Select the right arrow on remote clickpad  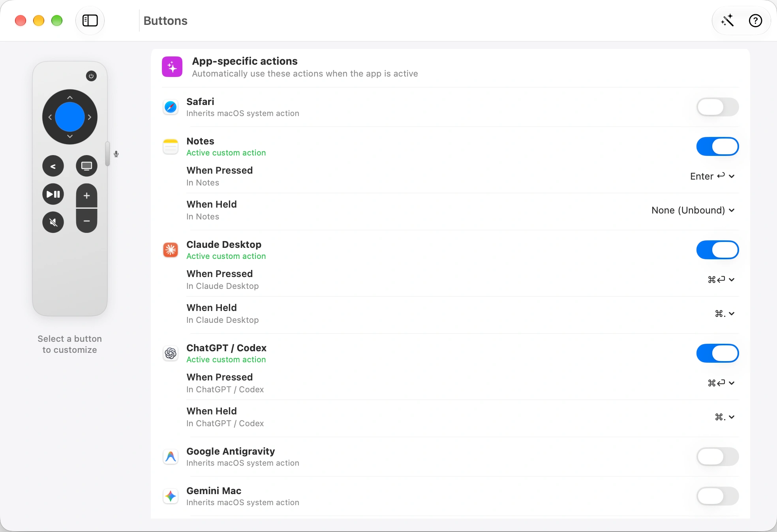90,117
